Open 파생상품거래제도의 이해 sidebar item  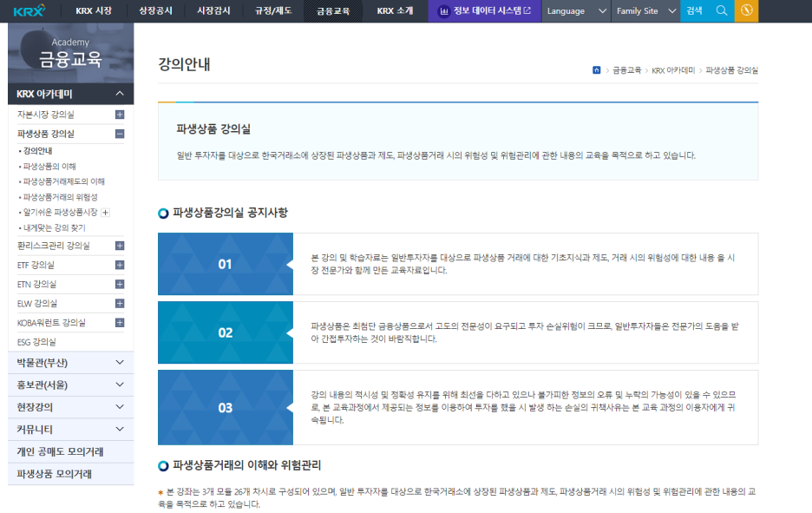click(63, 181)
